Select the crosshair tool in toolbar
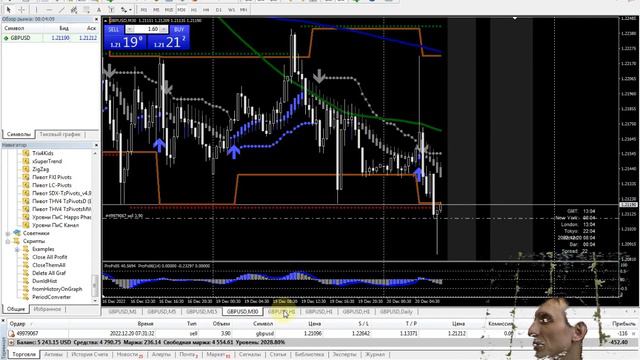Image resolution: width=640 pixels, height=360 pixels. click(22, 9)
